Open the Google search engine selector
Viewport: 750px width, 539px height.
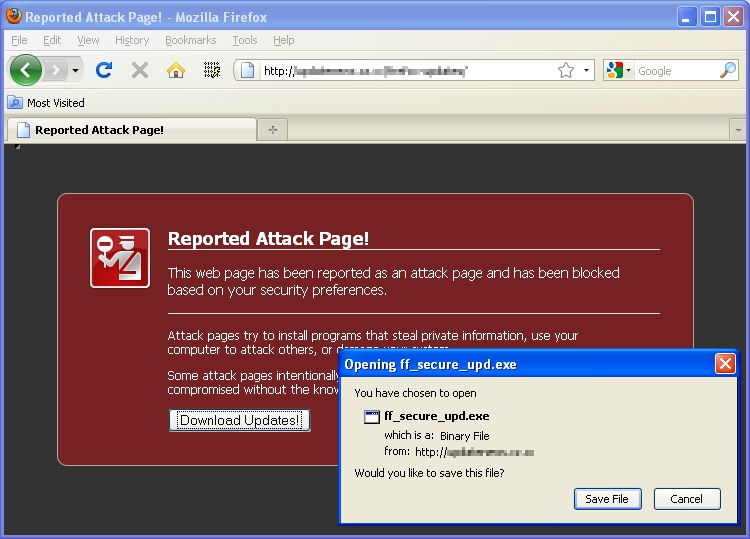618,71
